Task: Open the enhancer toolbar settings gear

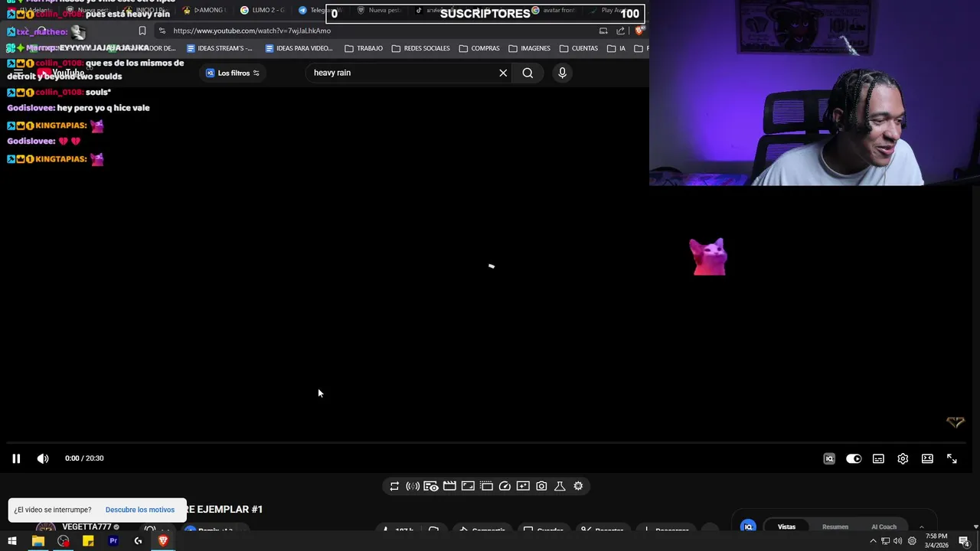Action: point(578,486)
